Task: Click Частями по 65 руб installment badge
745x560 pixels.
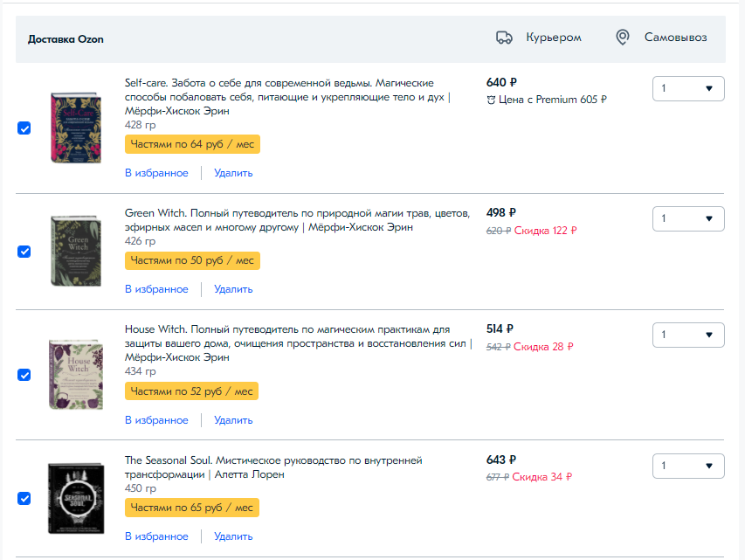Action: pos(192,508)
